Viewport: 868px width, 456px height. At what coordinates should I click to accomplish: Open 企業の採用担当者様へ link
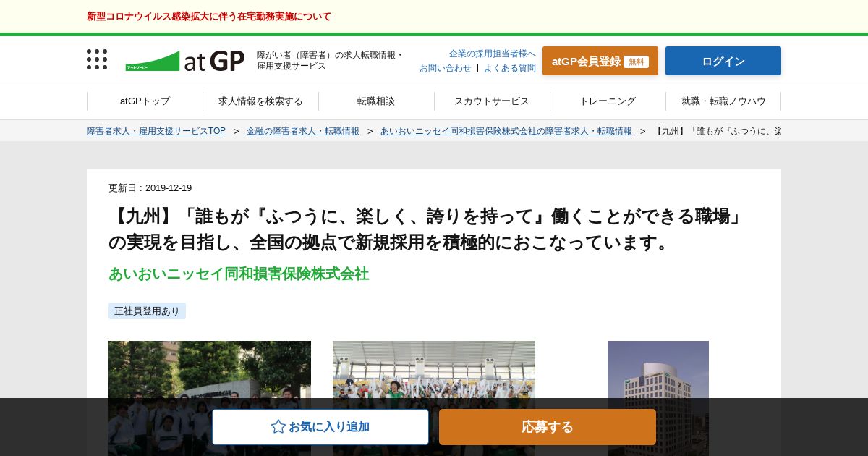[x=493, y=54]
